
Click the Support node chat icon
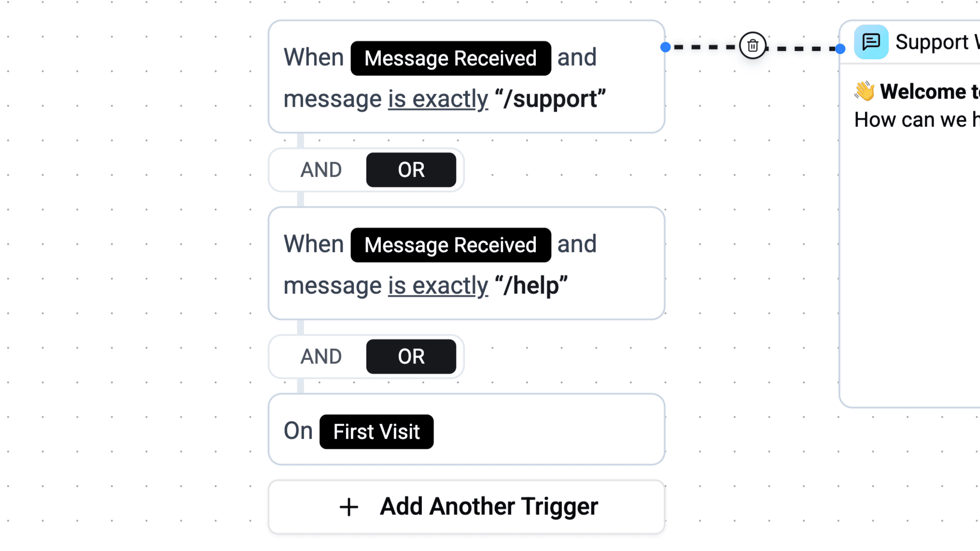871,42
